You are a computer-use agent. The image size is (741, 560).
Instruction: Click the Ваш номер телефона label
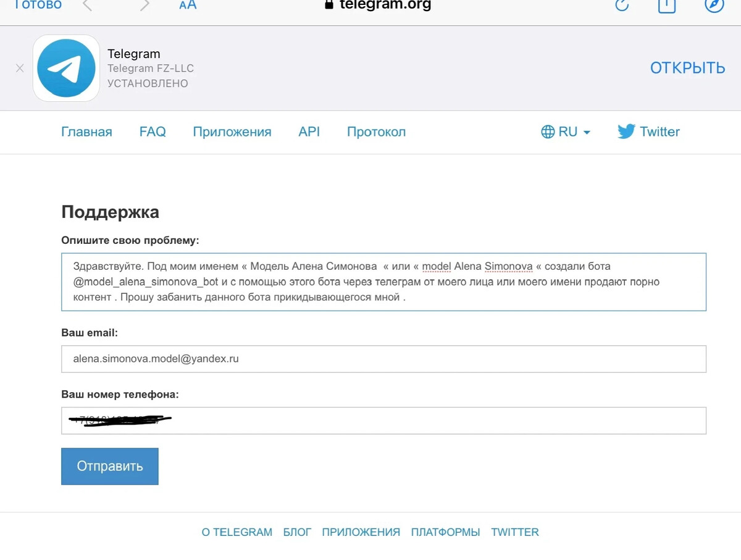click(120, 395)
